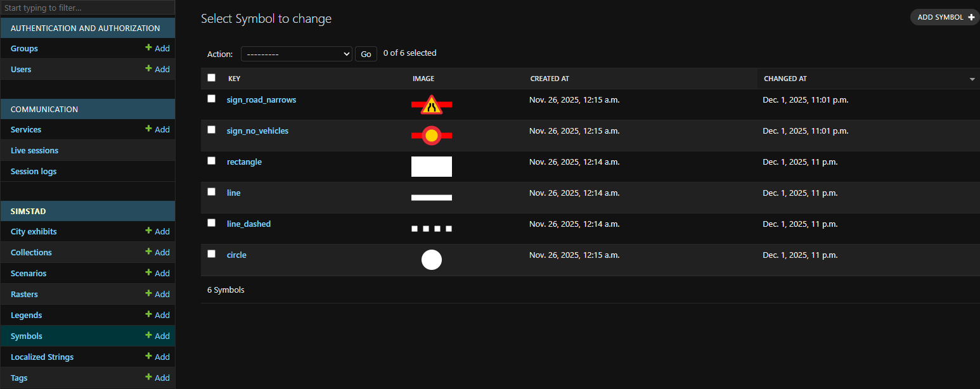The height and width of the screenshot is (389, 980).
Task: Sort table by Created At column
Action: [x=550, y=79]
